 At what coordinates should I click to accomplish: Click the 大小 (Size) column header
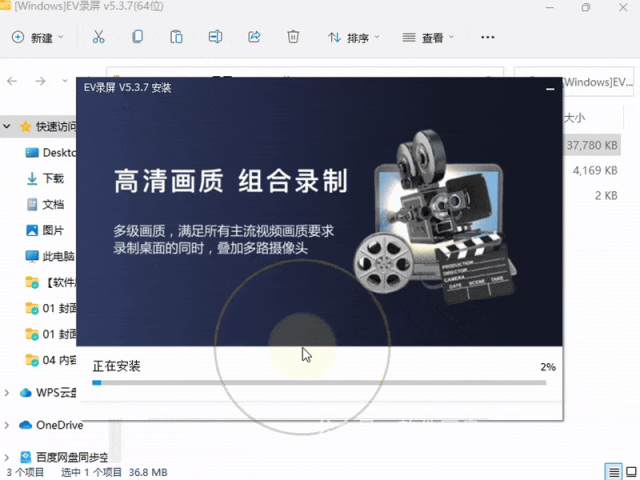tap(574, 118)
